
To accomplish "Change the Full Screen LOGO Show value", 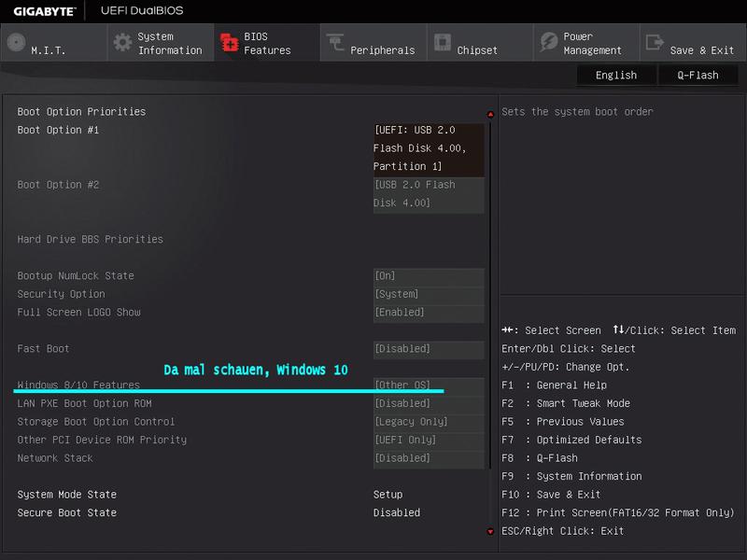I will 429,313.
